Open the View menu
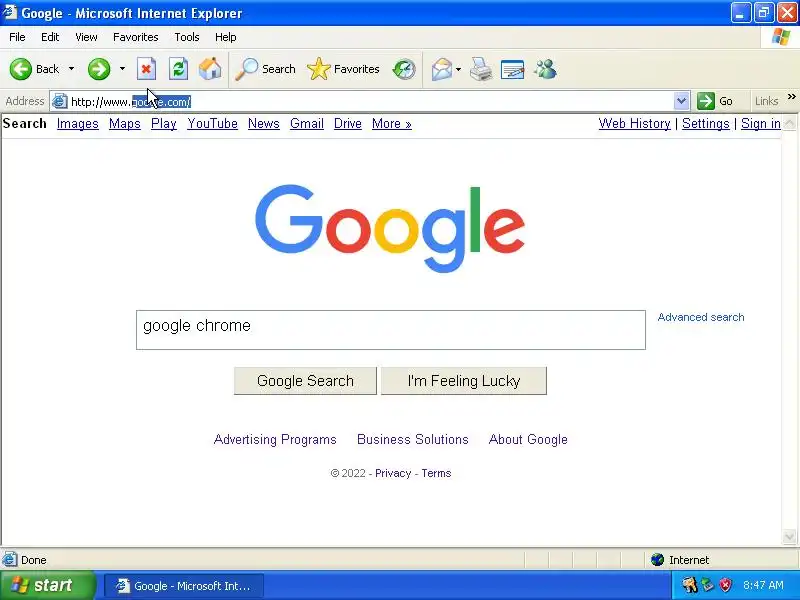 [86, 37]
